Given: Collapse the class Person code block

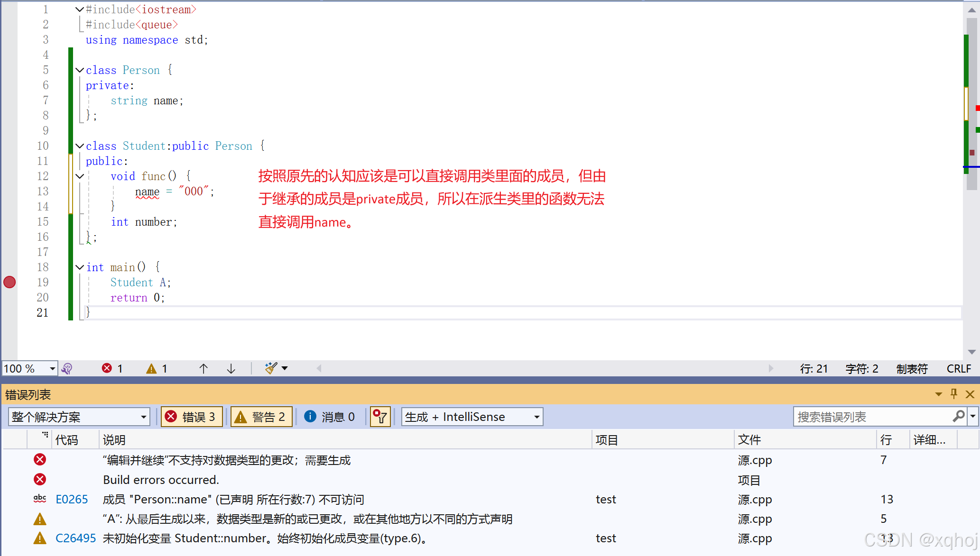Looking at the screenshot, I should coord(80,70).
